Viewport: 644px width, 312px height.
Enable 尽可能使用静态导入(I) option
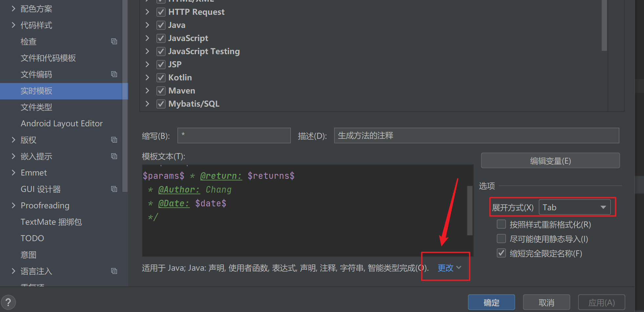(x=501, y=239)
